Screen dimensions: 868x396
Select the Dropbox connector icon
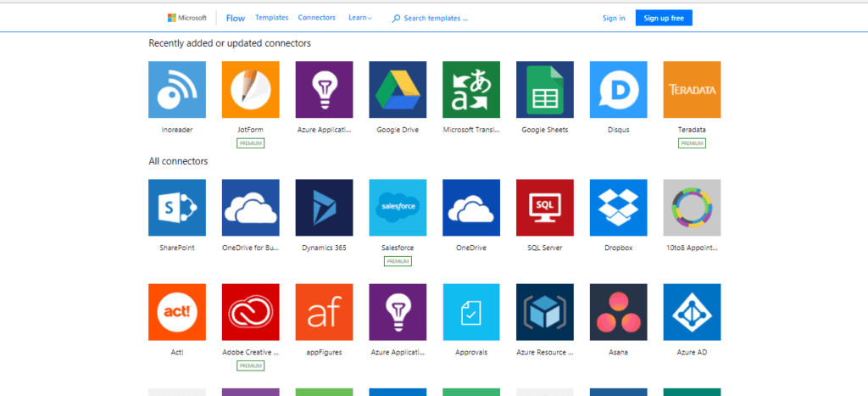[x=618, y=208]
